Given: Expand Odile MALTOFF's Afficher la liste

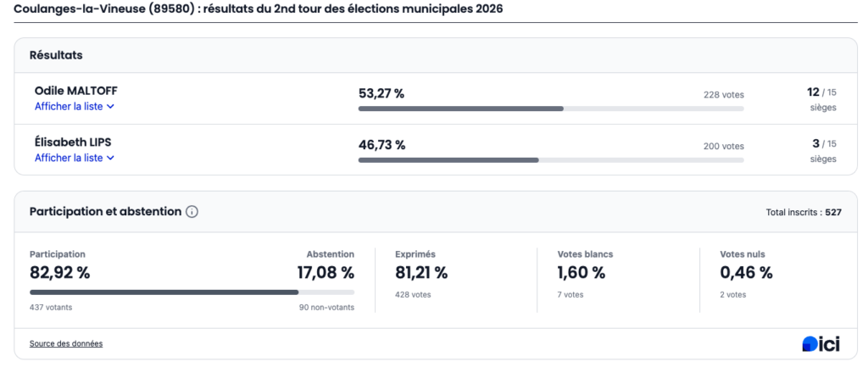Looking at the screenshot, I should (x=69, y=107).
